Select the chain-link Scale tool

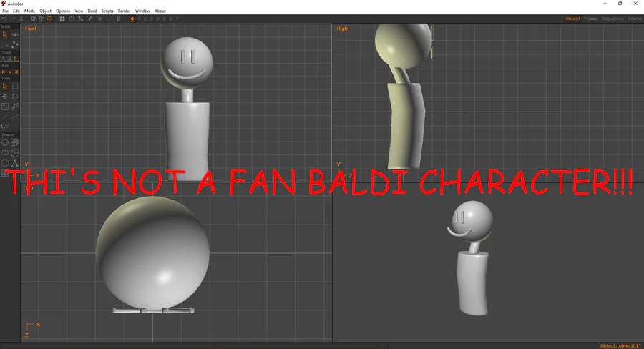pyautogui.click(x=15, y=107)
